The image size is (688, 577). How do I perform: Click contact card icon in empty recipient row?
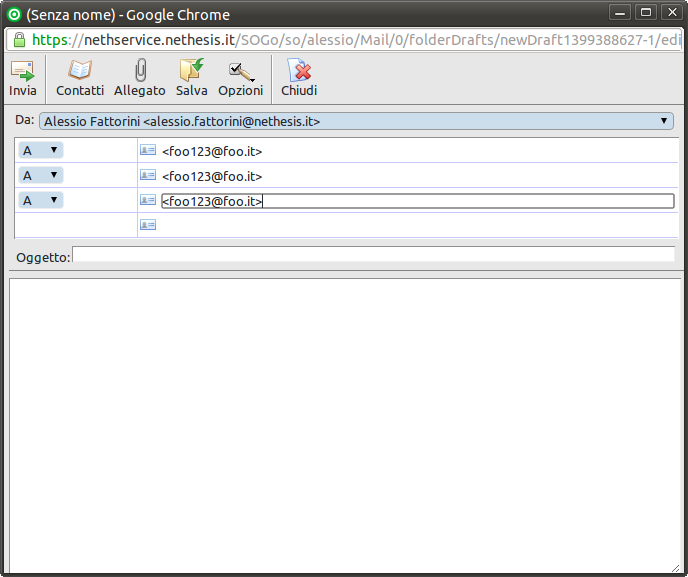point(148,225)
